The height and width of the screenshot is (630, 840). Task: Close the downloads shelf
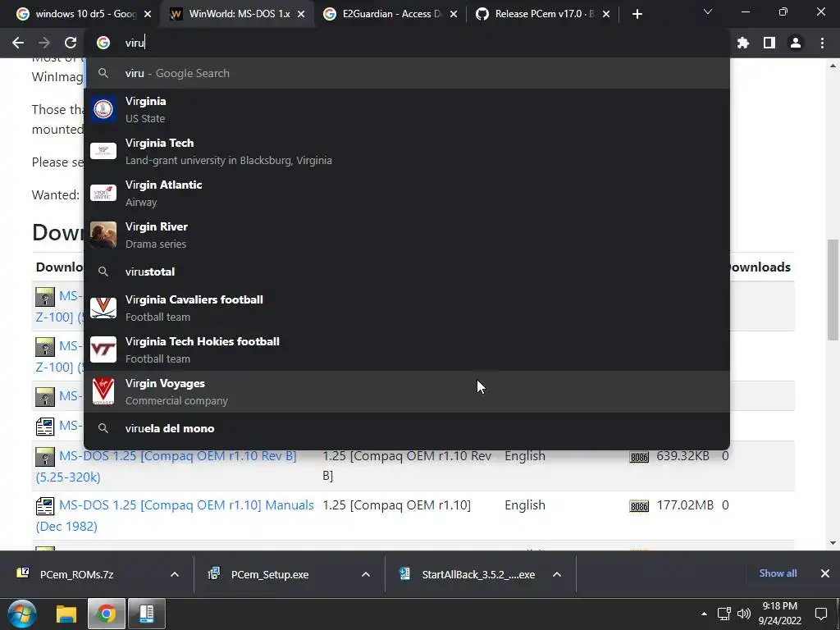click(x=825, y=573)
